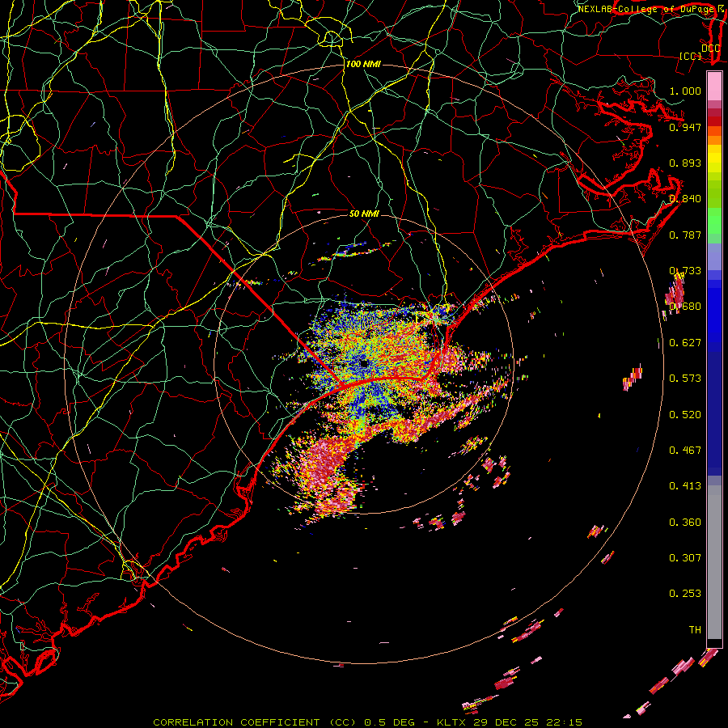
Task: Select the 0.787 scale value
Action: (x=685, y=235)
